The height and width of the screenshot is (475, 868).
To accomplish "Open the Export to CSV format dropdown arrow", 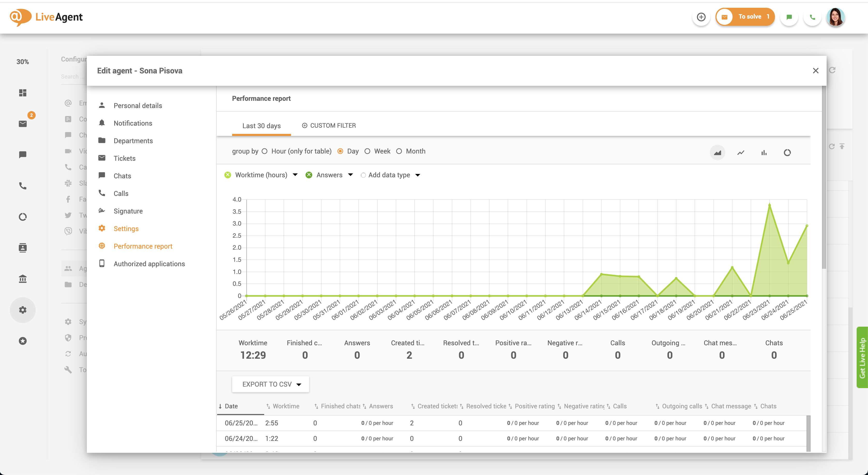I will point(299,384).
